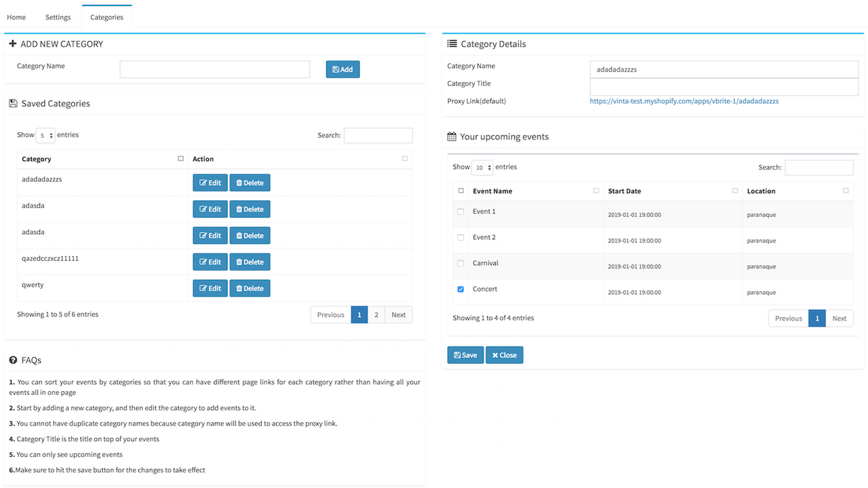Image resolution: width=868 pixels, height=488 pixels.
Task: Open the events Show entries dropdown
Action: click(x=482, y=167)
